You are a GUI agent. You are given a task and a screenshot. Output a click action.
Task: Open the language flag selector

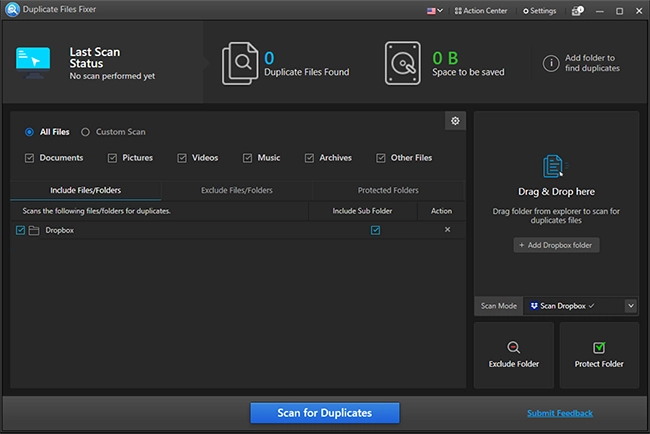pos(435,11)
